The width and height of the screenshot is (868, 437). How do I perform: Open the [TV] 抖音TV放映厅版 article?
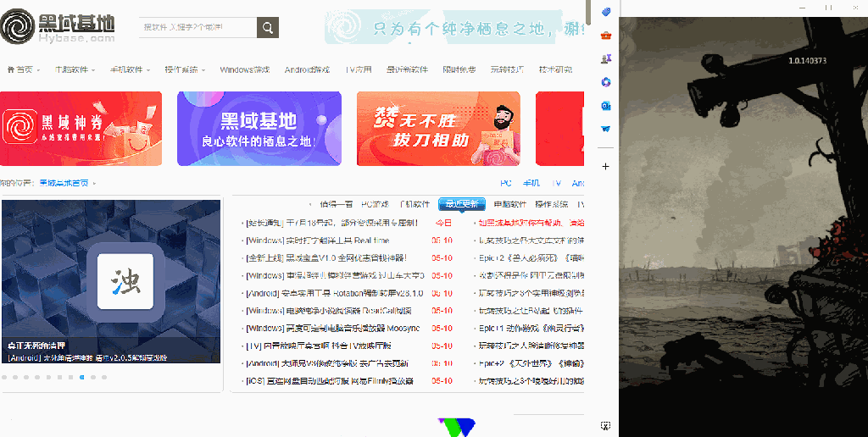point(319,346)
